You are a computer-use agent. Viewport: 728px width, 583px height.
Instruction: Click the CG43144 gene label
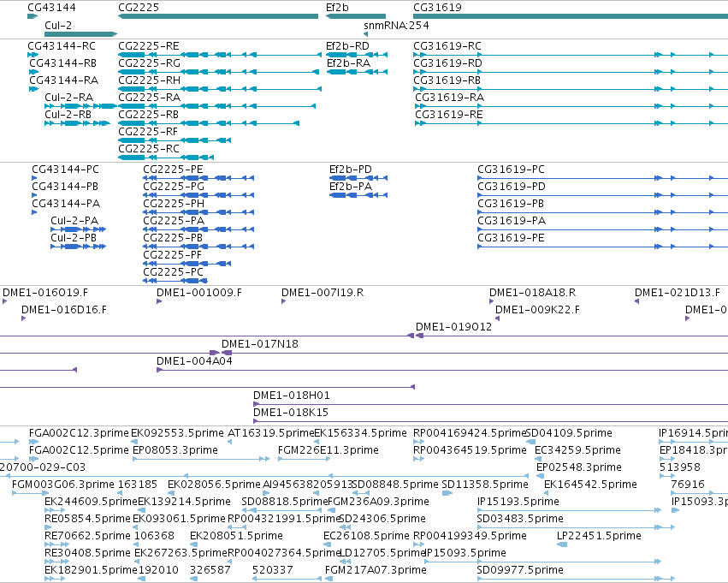pos(51,8)
